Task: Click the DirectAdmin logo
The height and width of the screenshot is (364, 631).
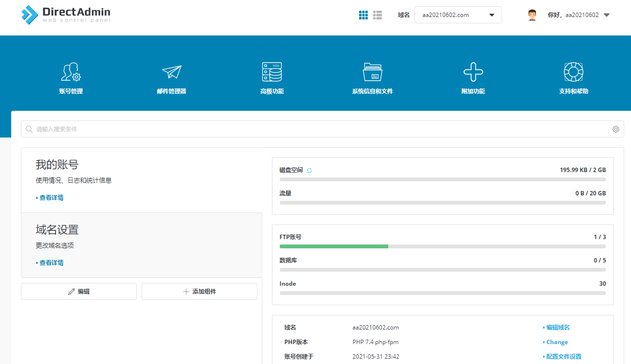Action: [x=66, y=15]
